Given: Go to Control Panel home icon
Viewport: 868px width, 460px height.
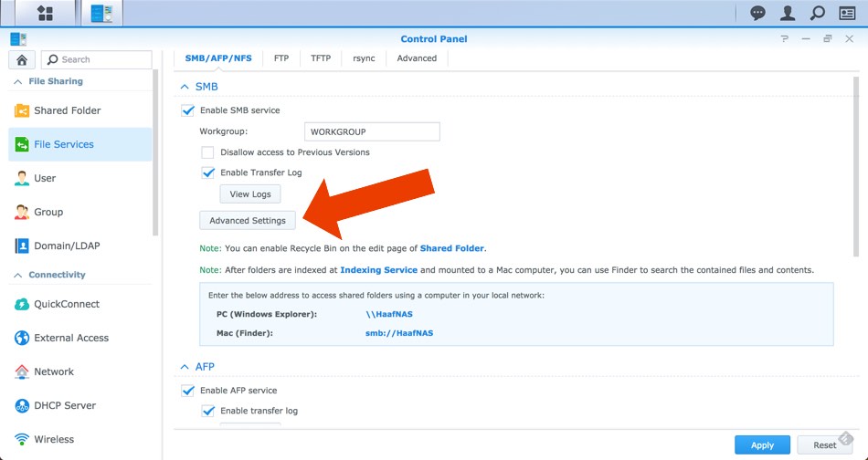Looking at the screenshot, I should 22,59.
